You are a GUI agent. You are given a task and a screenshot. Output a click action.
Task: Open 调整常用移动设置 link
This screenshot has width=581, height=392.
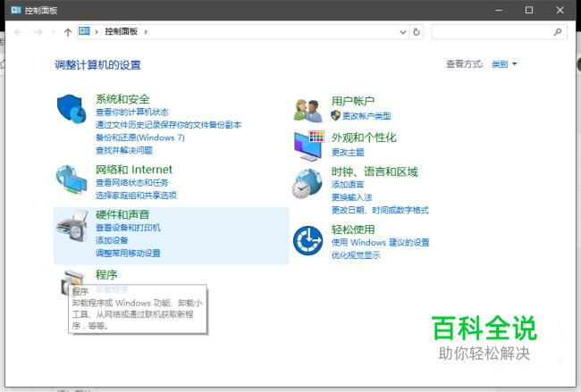point(128,254)
